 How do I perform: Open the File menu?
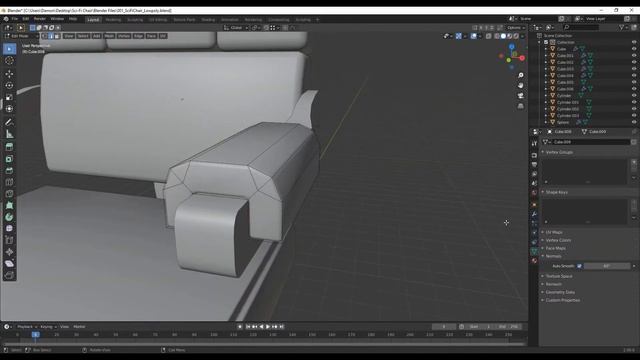coord(15,19)
